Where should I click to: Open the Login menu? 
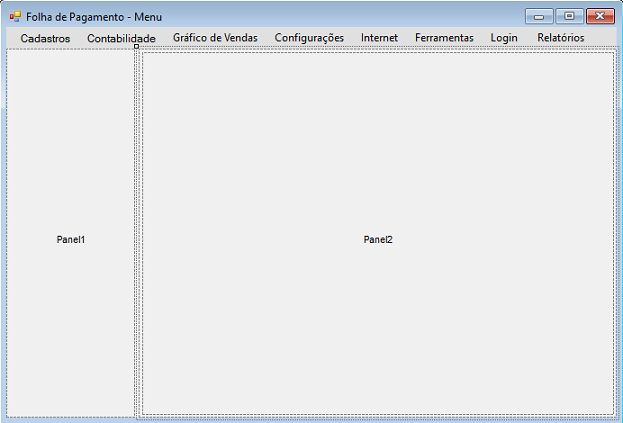[504, 38]
